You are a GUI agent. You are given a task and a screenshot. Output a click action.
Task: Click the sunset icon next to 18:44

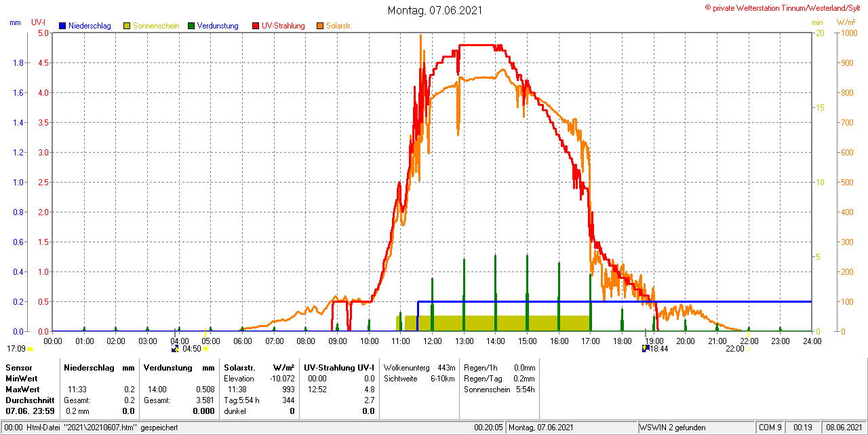click(646, 349)
